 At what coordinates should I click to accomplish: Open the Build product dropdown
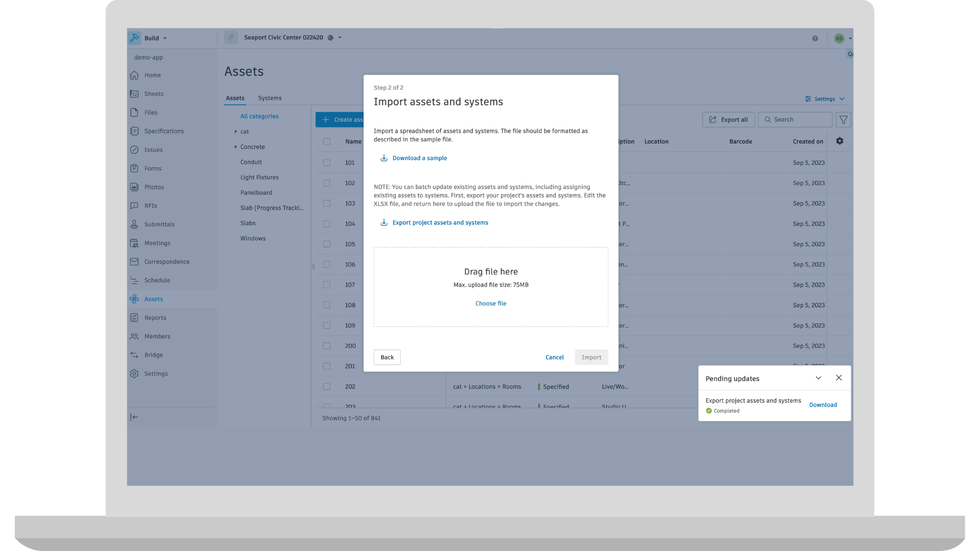[x=155, y=38]
